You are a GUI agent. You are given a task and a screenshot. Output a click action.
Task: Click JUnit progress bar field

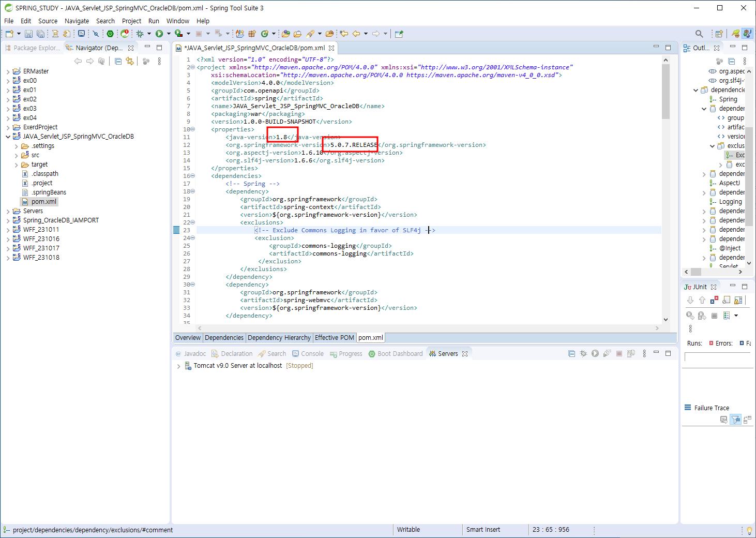point(718,357)
